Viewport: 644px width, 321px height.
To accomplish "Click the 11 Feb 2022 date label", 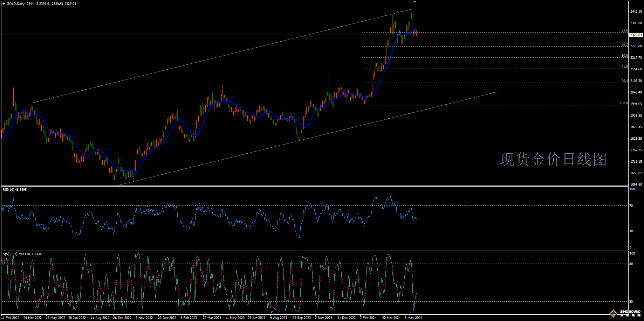I will 11,318.
